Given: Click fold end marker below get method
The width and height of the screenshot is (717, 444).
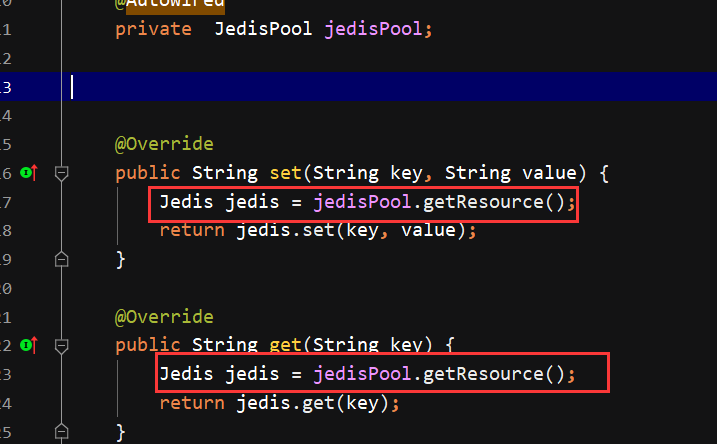Looking at the screenshot, I should click(x=61, y=432).
